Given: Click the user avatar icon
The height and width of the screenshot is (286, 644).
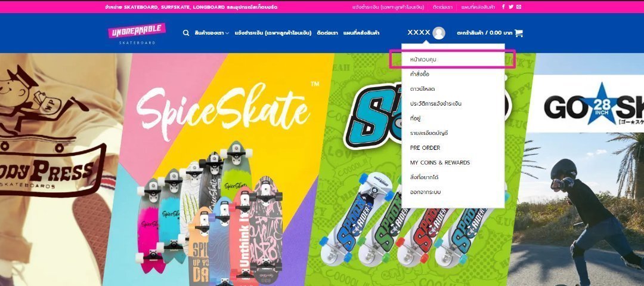Looking at the screenshot, I should [439, 33].
